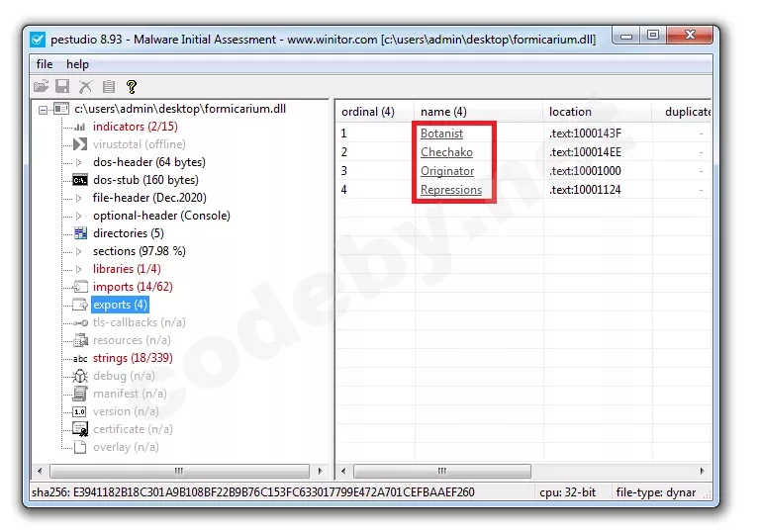Open the file menu
Screen dimensions: 759x532
(x=45, y=64)
